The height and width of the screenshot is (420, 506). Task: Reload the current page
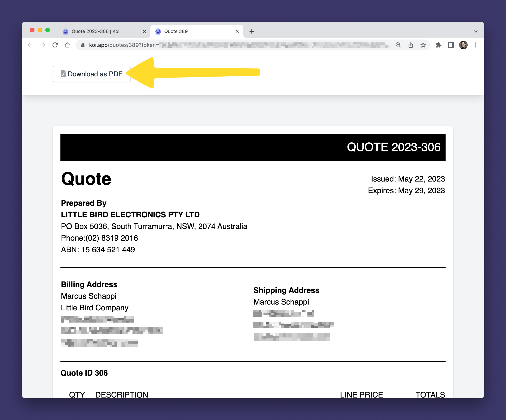(55, 45)
